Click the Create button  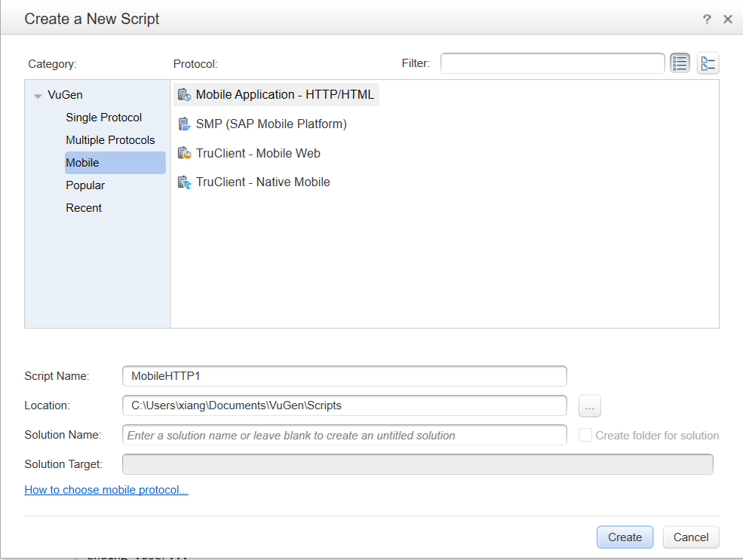pyautogui.click(x=625, y=537)
